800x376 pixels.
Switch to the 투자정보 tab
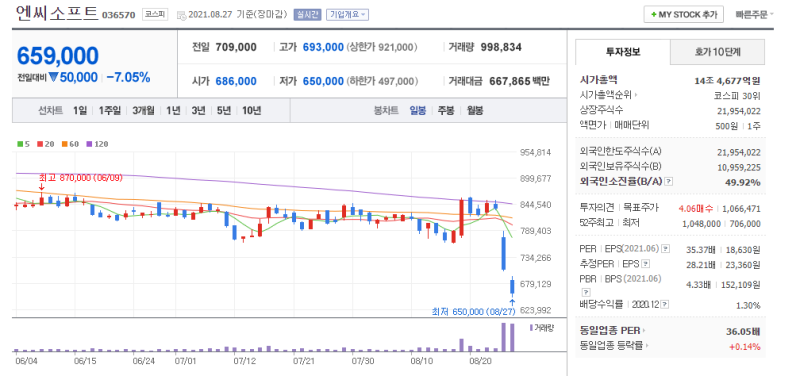click(x=623, y=52)
